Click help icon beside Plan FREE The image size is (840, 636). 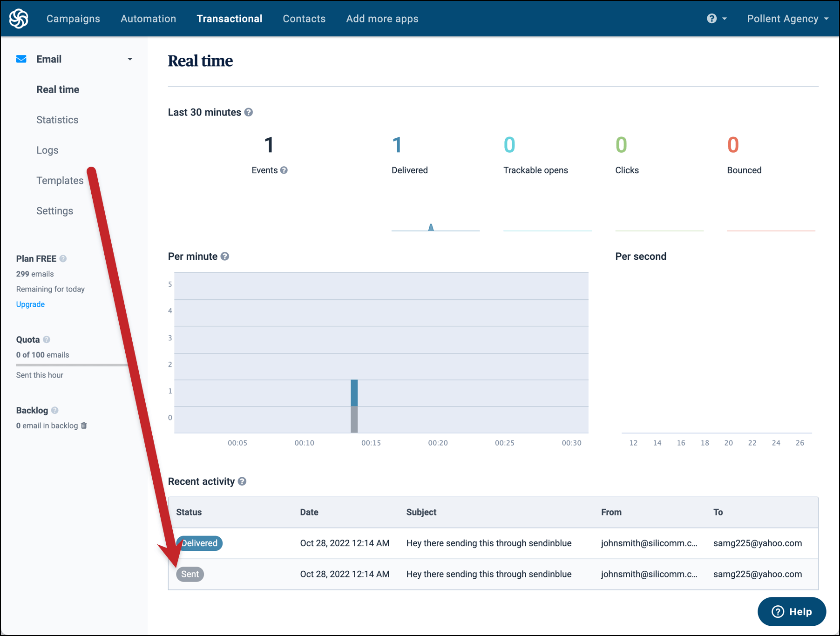(63, 258)
